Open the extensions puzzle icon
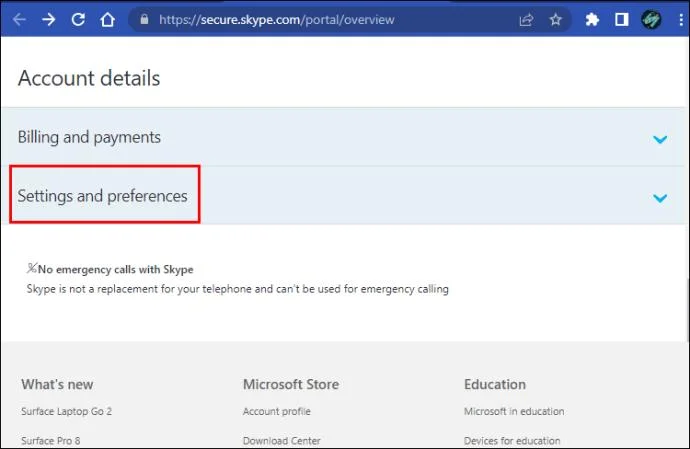 (592, 19)
